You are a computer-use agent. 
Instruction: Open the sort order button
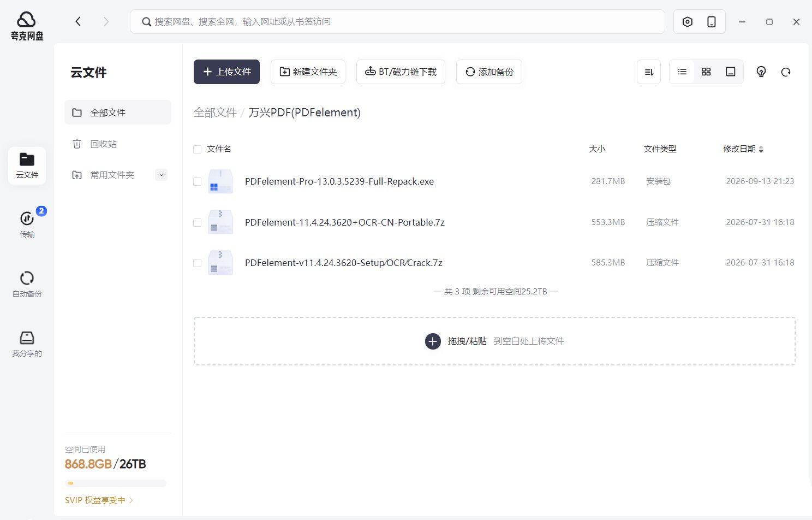pyautogui.click(x=649, y=72)
